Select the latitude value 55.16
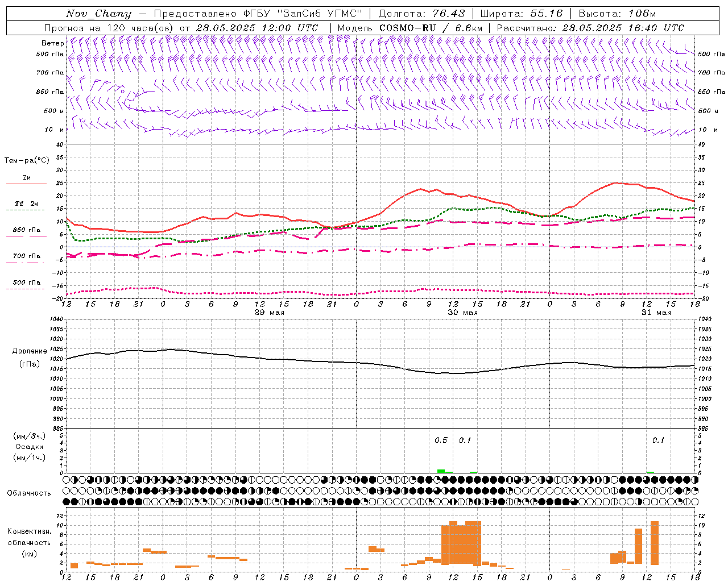 (x=547, y=14)
